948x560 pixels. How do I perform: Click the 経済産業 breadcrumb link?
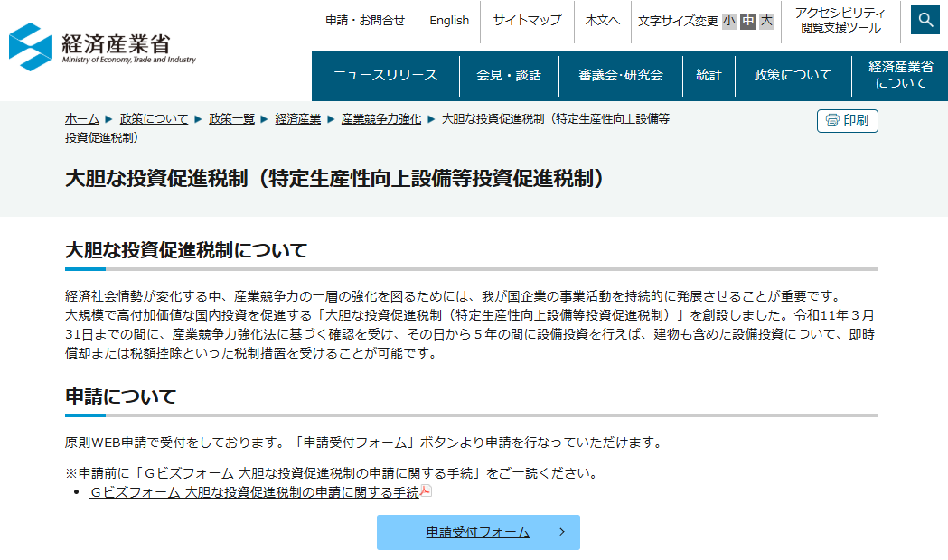click(298, 119)
